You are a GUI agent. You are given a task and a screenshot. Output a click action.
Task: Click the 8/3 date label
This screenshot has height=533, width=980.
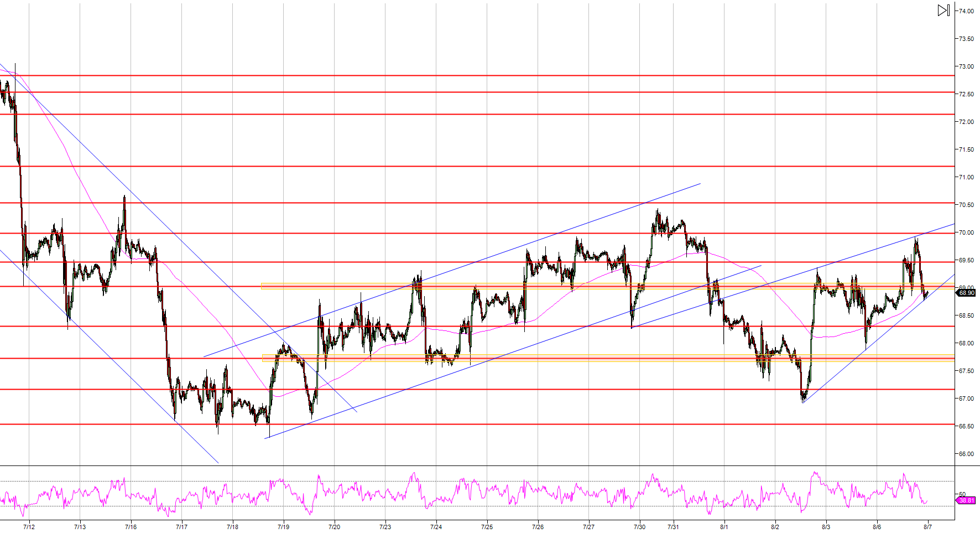826,527
